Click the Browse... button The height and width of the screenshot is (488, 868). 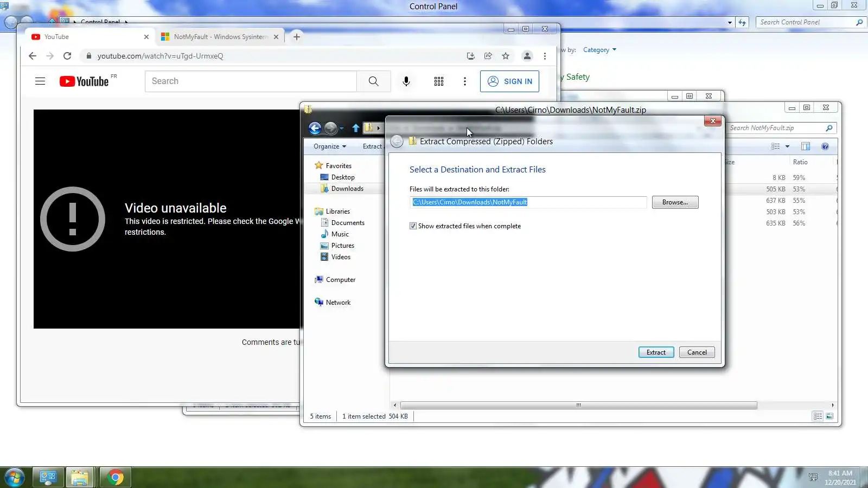(675, 202)
